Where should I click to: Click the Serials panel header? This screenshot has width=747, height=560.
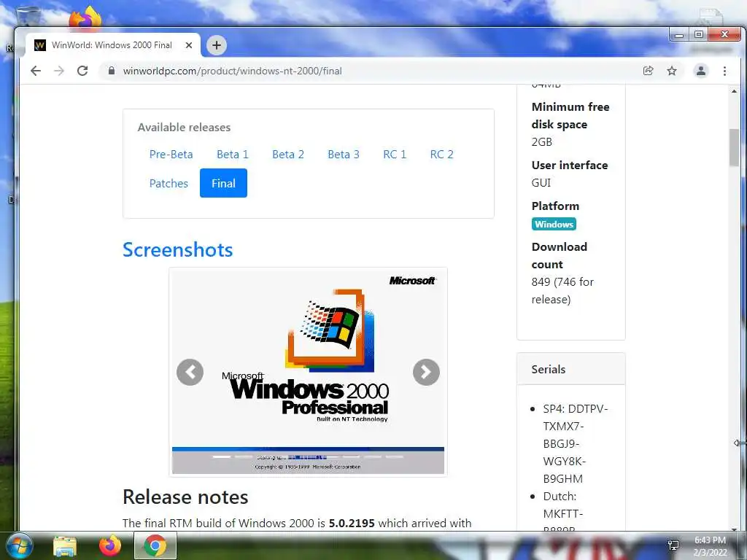tap(570, 369)
